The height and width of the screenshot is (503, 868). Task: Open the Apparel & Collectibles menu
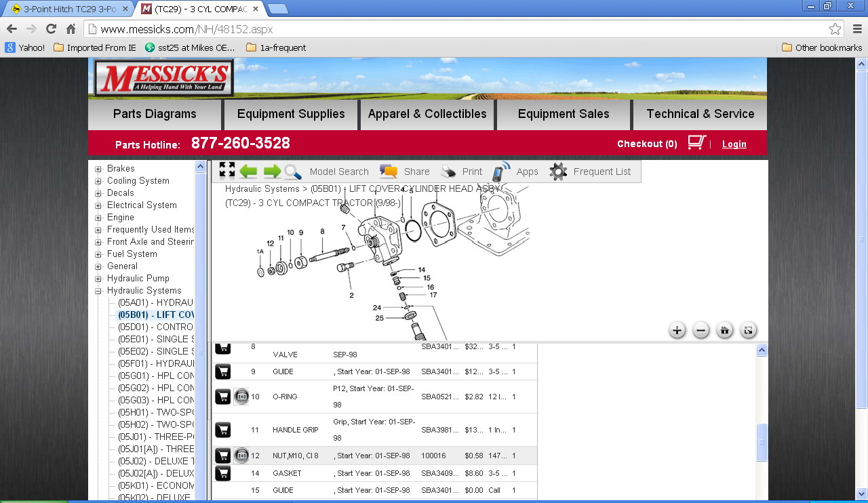pyautogui.click(x=427, y=114)
